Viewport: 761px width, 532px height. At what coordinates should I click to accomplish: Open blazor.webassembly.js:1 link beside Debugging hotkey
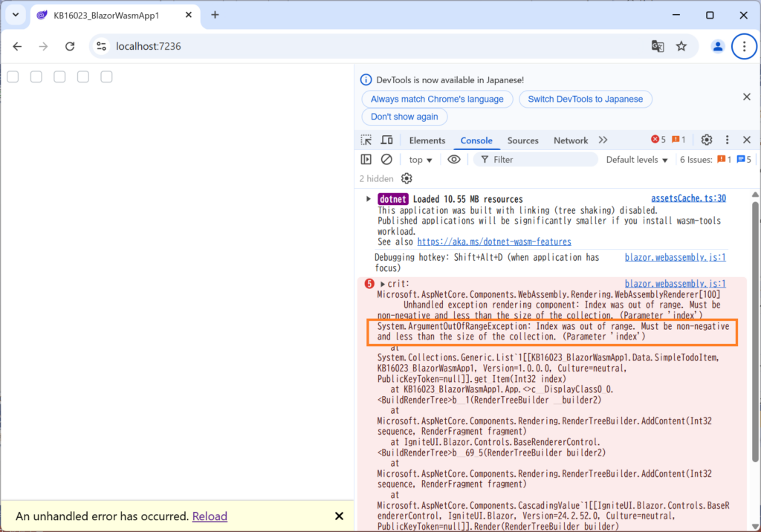[675, 257]
